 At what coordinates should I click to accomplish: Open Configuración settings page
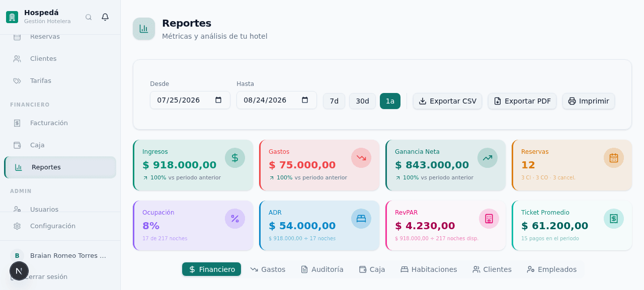60,226
